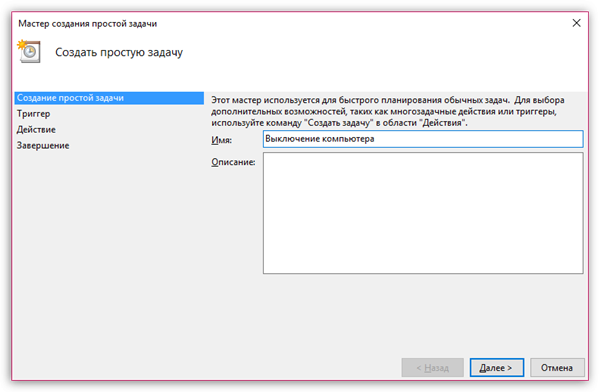This screenshot has width=600, height=392.
Task: Focus the 'Имя' name text field
Action: coord(423,139)
